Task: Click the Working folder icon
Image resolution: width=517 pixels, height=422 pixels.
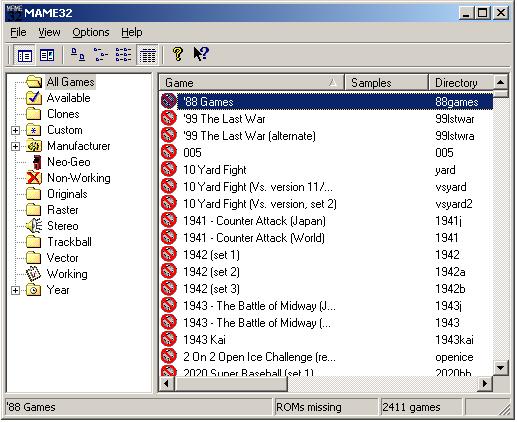Action: tap(34, 274)
